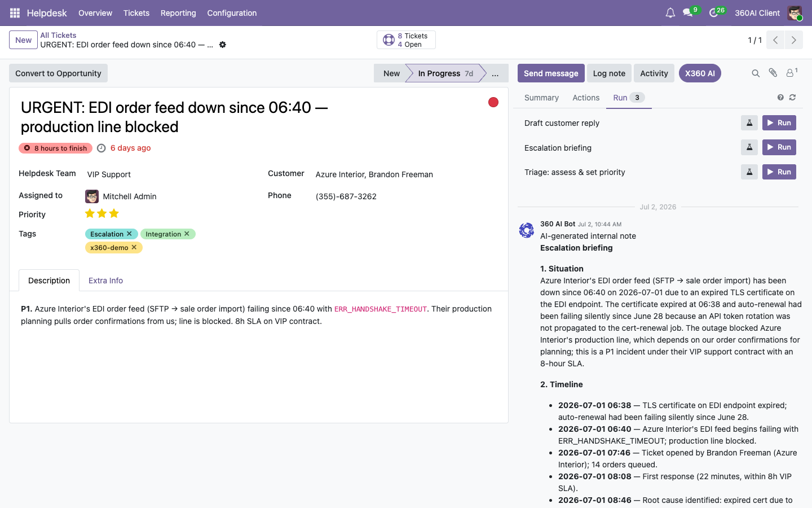Viewport: 812px width, 508px height.
Task: Switch to the Extra Info tab
Action: [105, 281]
